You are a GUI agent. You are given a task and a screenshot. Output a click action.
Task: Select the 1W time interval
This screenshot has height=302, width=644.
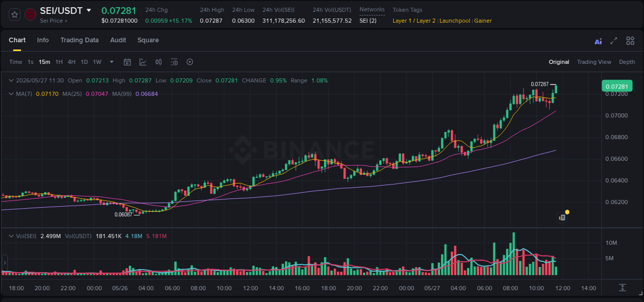[x=97, y=62]
